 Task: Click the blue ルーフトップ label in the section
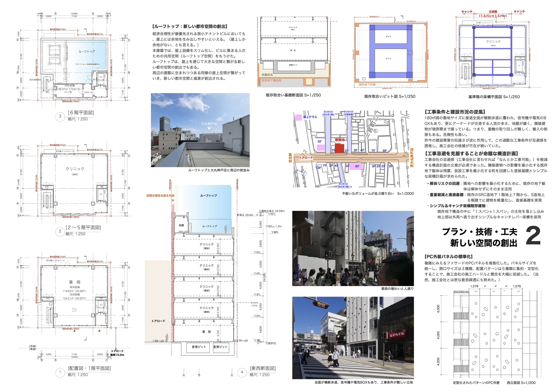click(208, 195)
